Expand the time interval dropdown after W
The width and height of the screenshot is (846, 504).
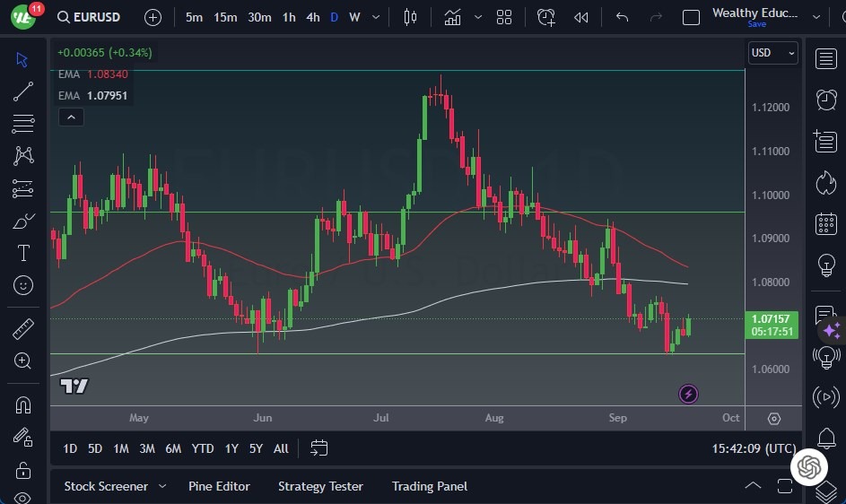pyautogui.click(x=375, y=17)
